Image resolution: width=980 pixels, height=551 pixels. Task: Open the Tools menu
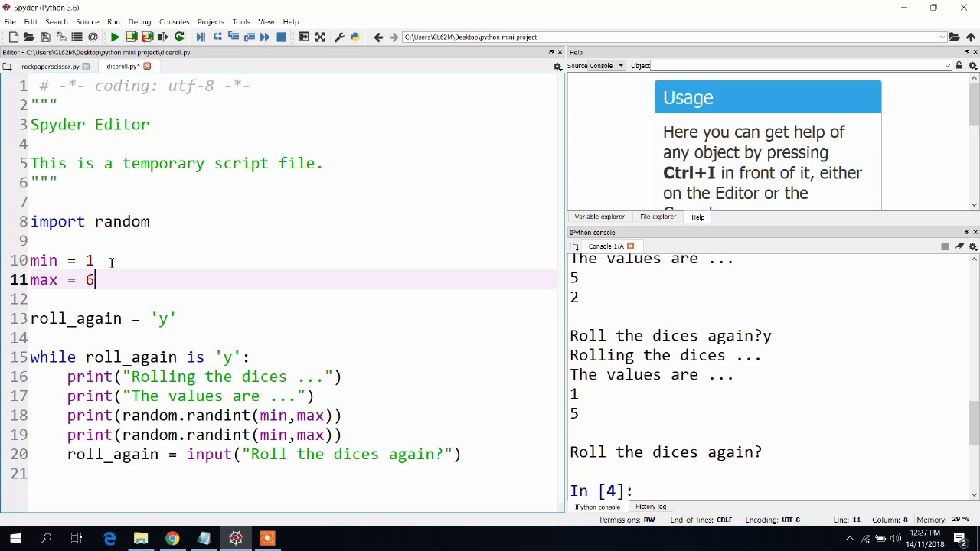[241, 22]
